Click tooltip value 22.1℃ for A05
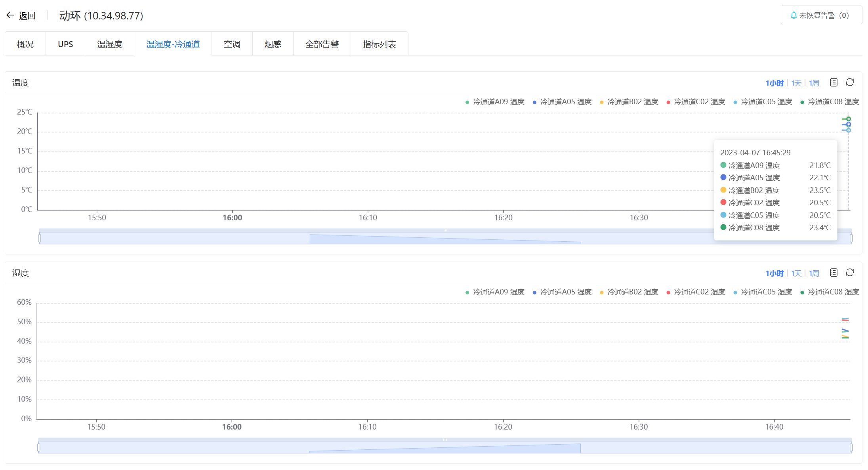Image resolution: width=868 pixels, height=470 pixels. pos(820,178)
